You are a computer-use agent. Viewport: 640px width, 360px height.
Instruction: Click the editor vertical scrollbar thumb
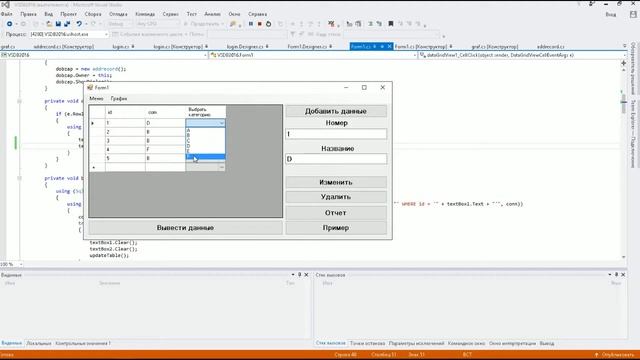pos(624,104)
